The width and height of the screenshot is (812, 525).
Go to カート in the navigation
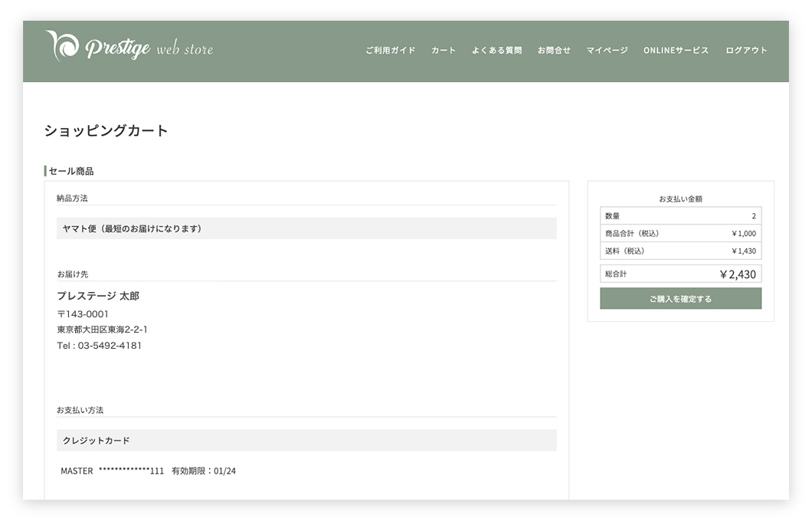[444, 51]
